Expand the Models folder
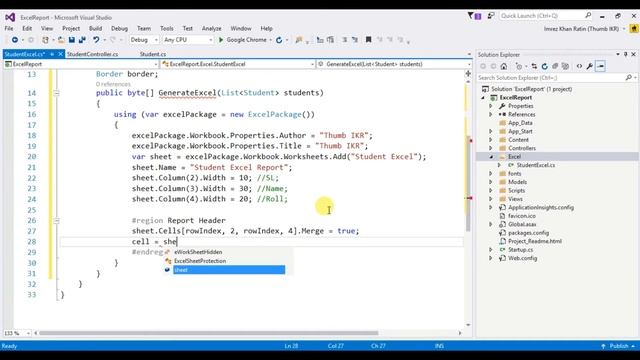 tap(491, 182)
